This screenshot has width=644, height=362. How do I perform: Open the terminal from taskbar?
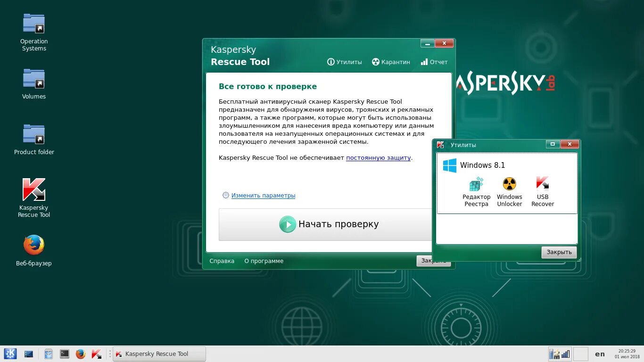pyautogui.click(x=65, y=354)
